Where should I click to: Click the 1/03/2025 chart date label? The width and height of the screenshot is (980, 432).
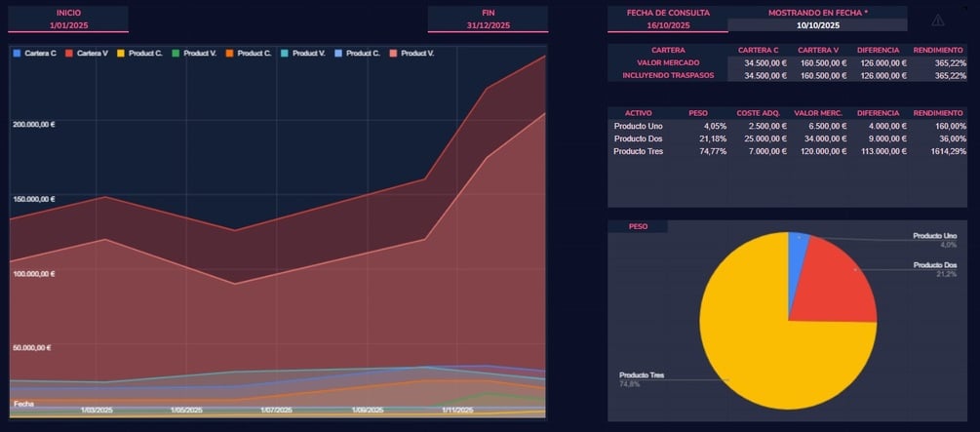[97, 411]
